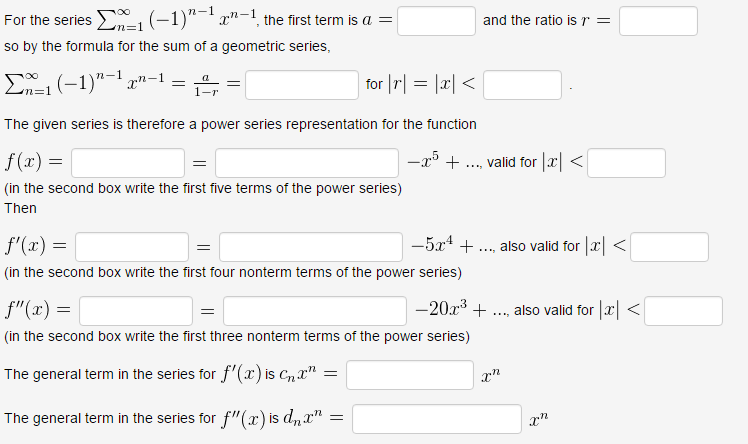Select the f(x) valid for |x| < box
The height and width of the screenshot is (444, 748).
point(626,163)
